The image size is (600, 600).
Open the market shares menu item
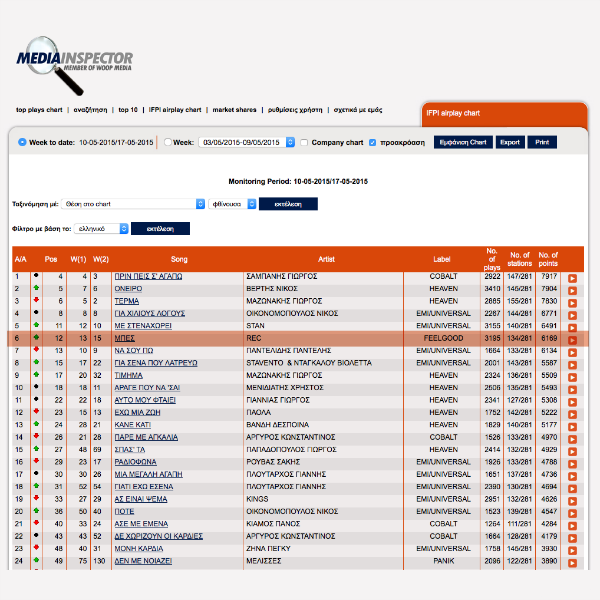point(234,110)
